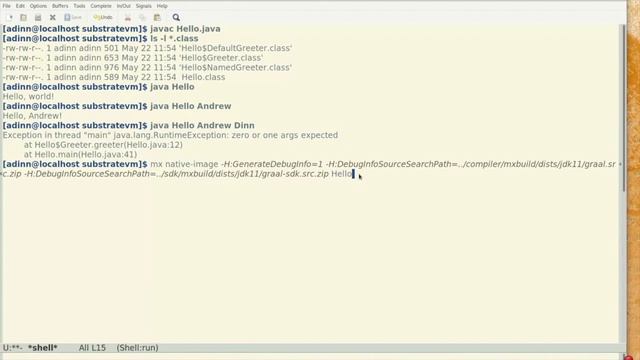Image resolution: width=640 pixels, height=360 pixels.
Task: Click the 'ls -l *.class' command text
Action: pyautogui.click(x=174, y=38)
